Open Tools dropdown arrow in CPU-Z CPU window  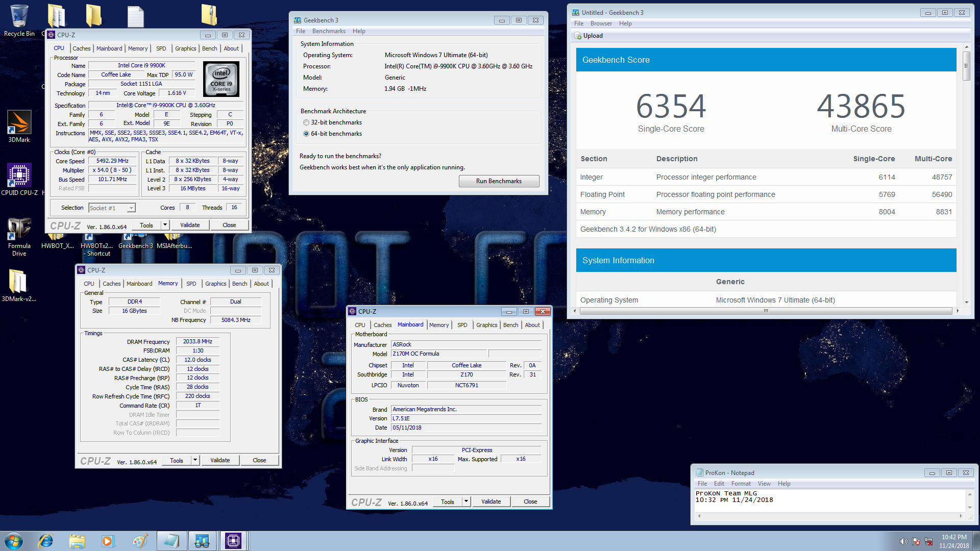coord(165,225)
